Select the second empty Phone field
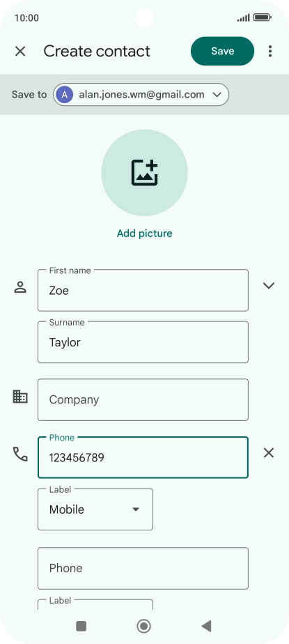Screen dimensions: 289x644 (143, 568)
